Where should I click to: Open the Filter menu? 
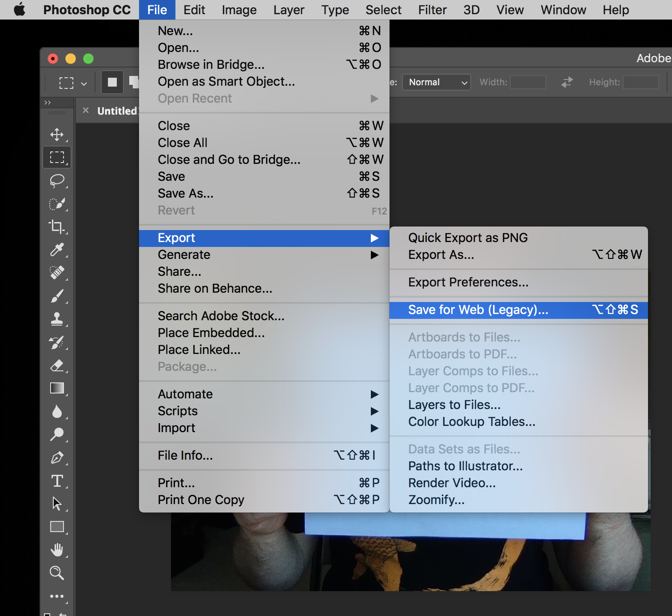[x=432, y=10]
